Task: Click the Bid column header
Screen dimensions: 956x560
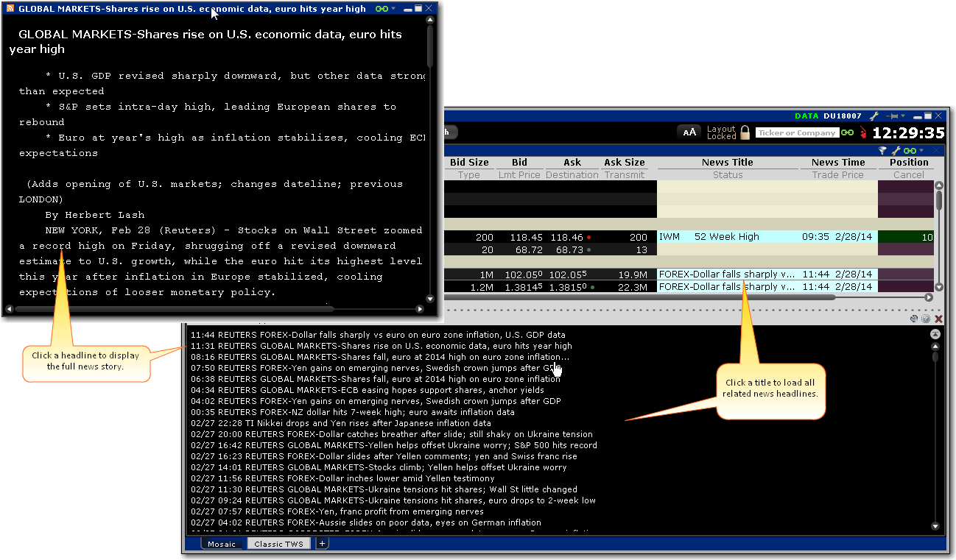Action: tap(519, 163)
